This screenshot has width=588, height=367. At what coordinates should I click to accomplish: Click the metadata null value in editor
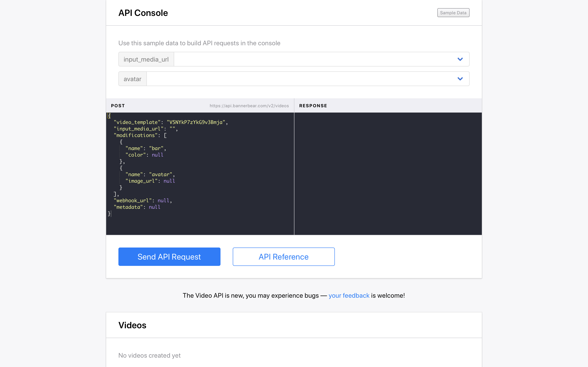[155, 207]
